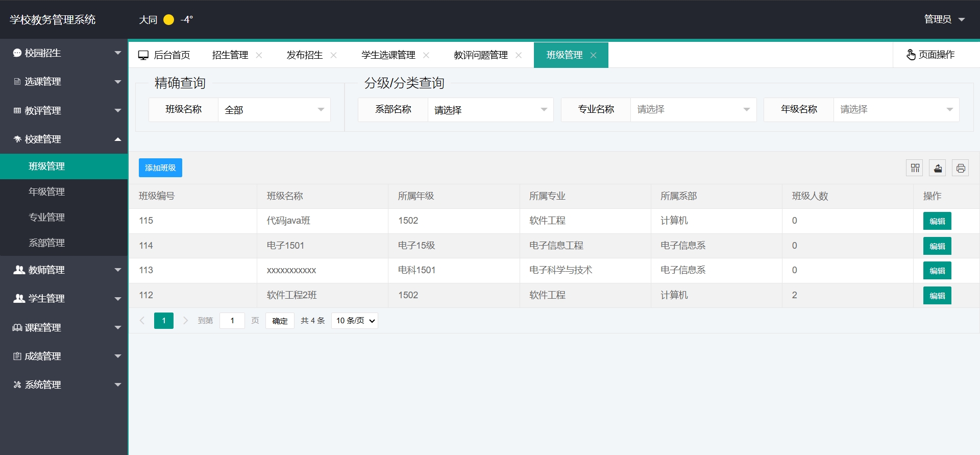This screenshot has width=980, height=455.
Task: Open 专业管理 in the sidebar
Action: [64, 218]
